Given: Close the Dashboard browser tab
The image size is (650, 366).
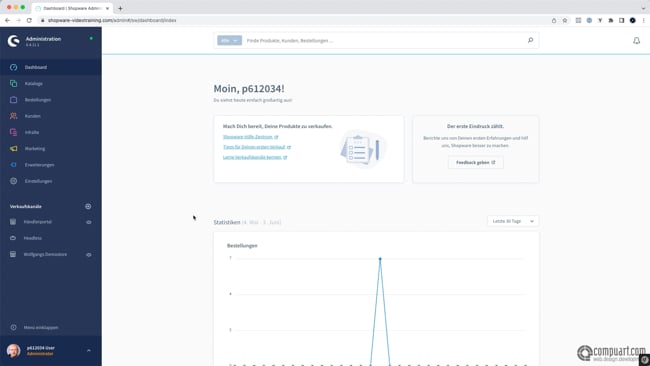Looking at the screenshot, I should (107, 8).
